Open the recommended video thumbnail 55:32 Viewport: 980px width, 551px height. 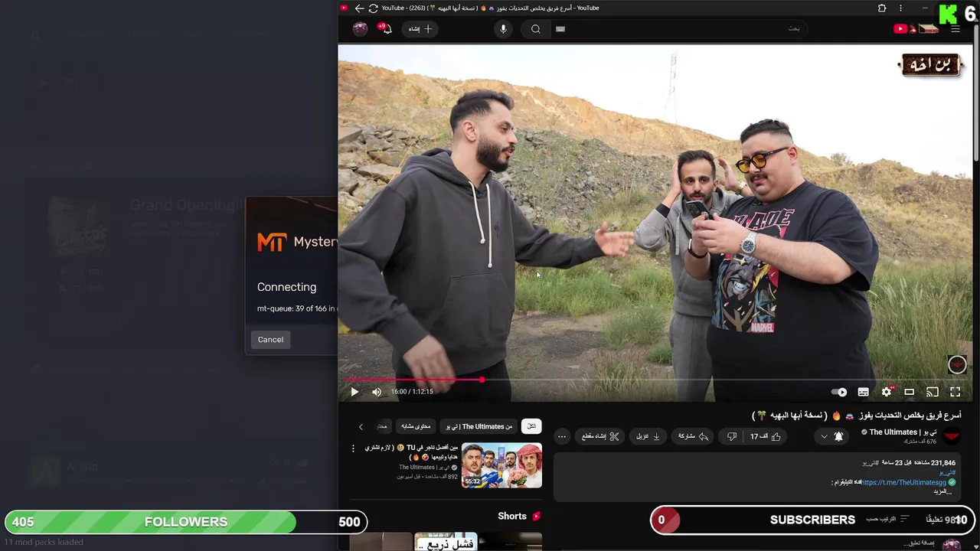click(501, 465)
